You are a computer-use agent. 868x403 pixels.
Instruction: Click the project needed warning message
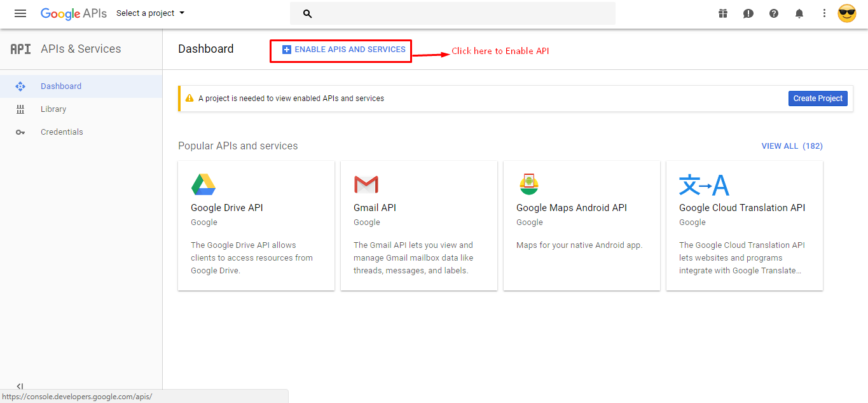[291, 99]
